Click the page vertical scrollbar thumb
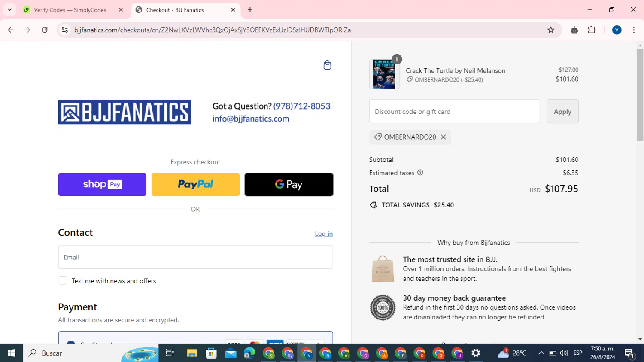 click(x=640, y=95)
